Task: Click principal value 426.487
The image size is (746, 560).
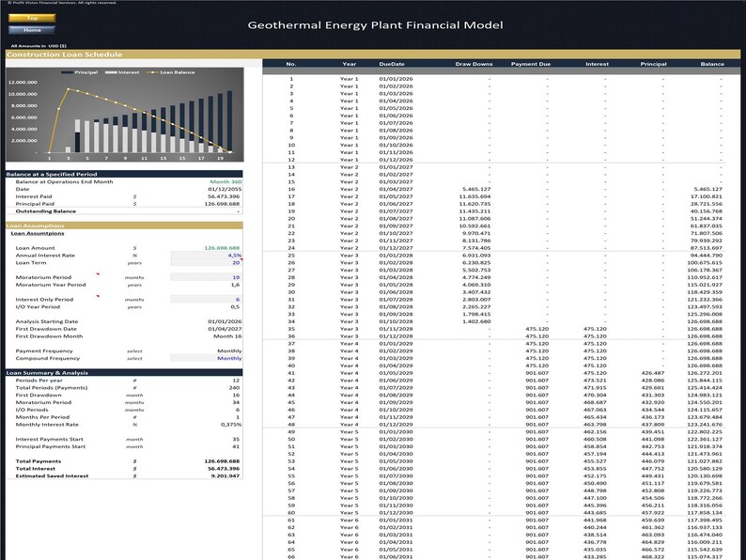Action: [653, 373]
